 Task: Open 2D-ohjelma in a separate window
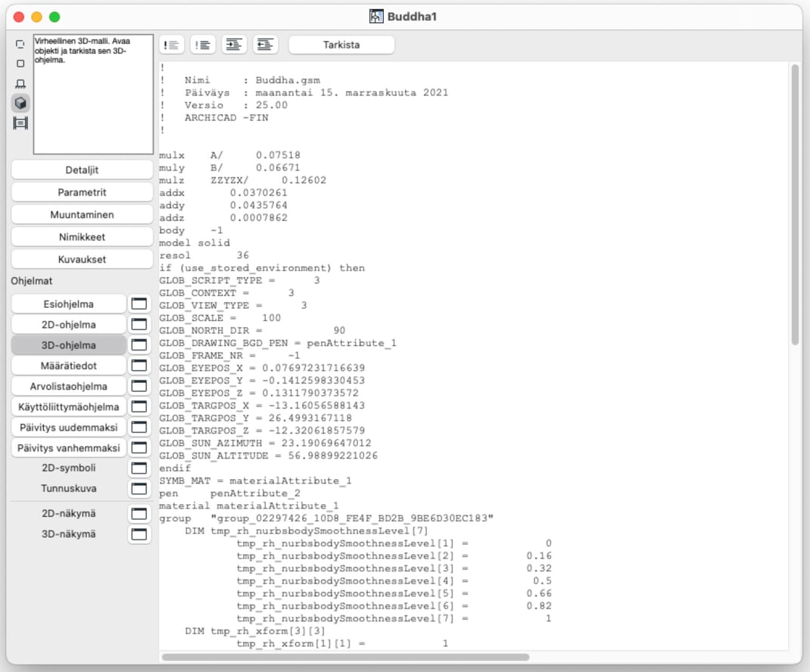coord(139,325)
